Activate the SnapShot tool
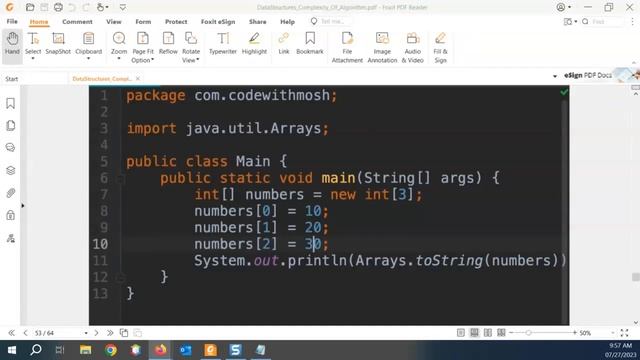This screenshot has width=640, height=360. coord(58,43)
